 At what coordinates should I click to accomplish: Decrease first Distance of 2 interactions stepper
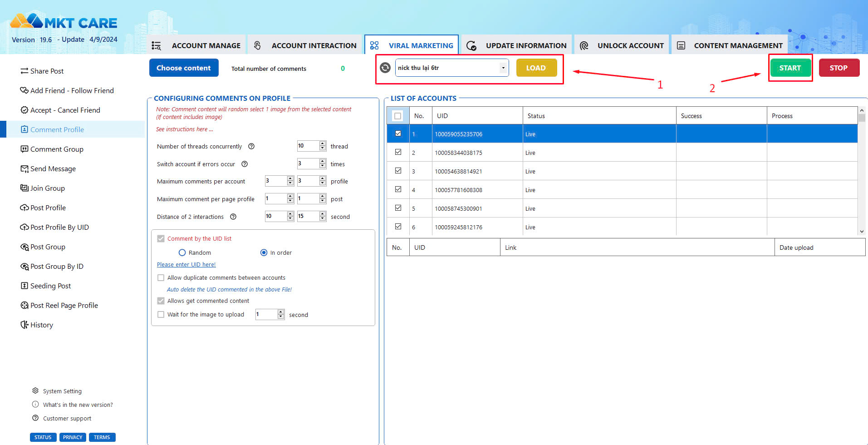[290, 218]
